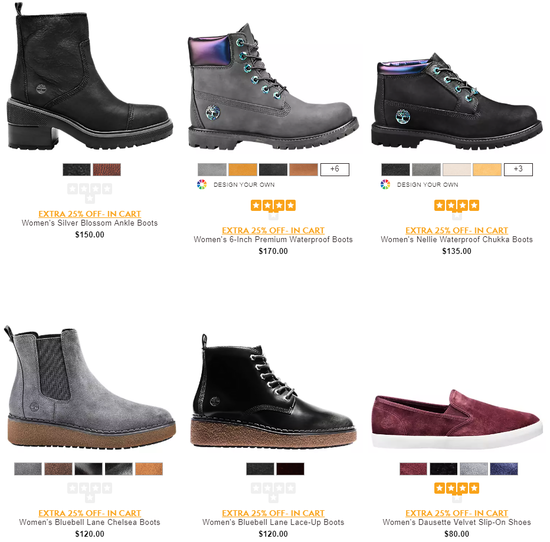The width and height of the screenshot is (550, 542).
Task: Click empty star rating under Silver Blossom boots
Action: click(90, 193)
